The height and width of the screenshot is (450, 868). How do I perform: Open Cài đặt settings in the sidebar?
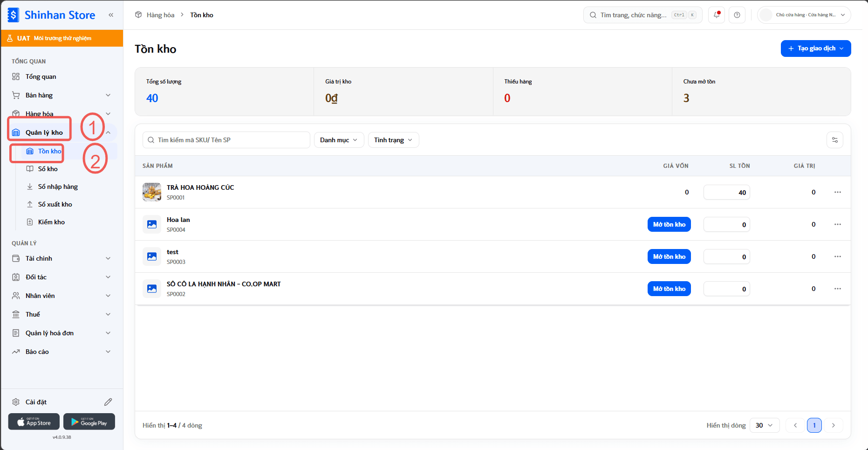coord(36,402)
